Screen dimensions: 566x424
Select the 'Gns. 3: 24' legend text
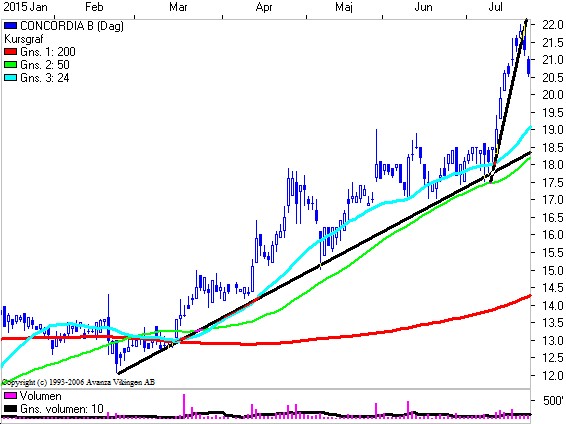pyautogui.click(x=45, y=78)
